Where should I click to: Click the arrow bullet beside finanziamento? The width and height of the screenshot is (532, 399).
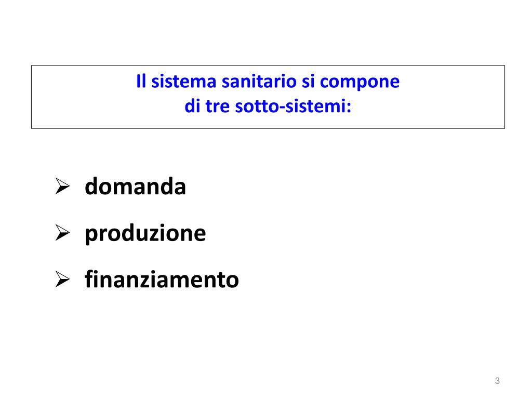point(62,279)
